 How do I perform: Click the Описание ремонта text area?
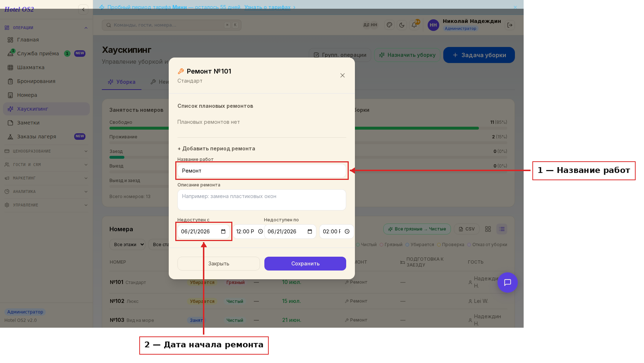tap(262, 200)
